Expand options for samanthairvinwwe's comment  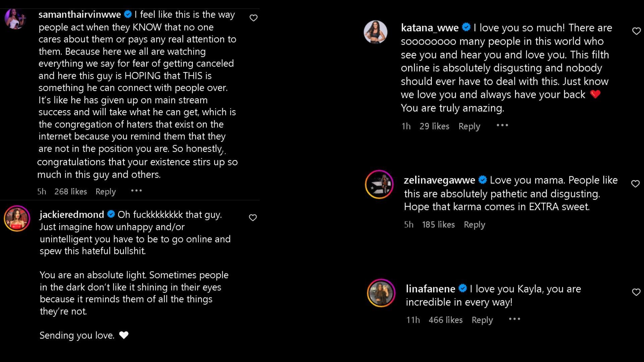[136, 191]
